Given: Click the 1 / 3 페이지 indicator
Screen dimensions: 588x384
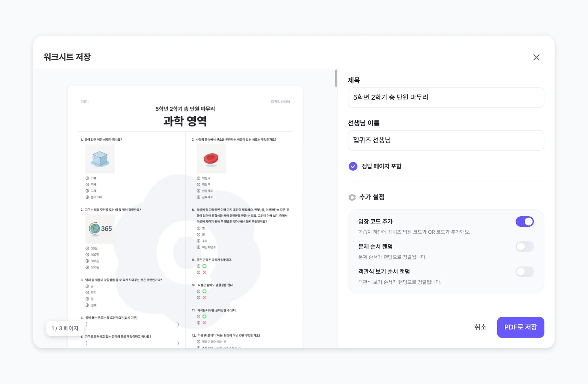Looking at the screenshot, I should 65,328.
